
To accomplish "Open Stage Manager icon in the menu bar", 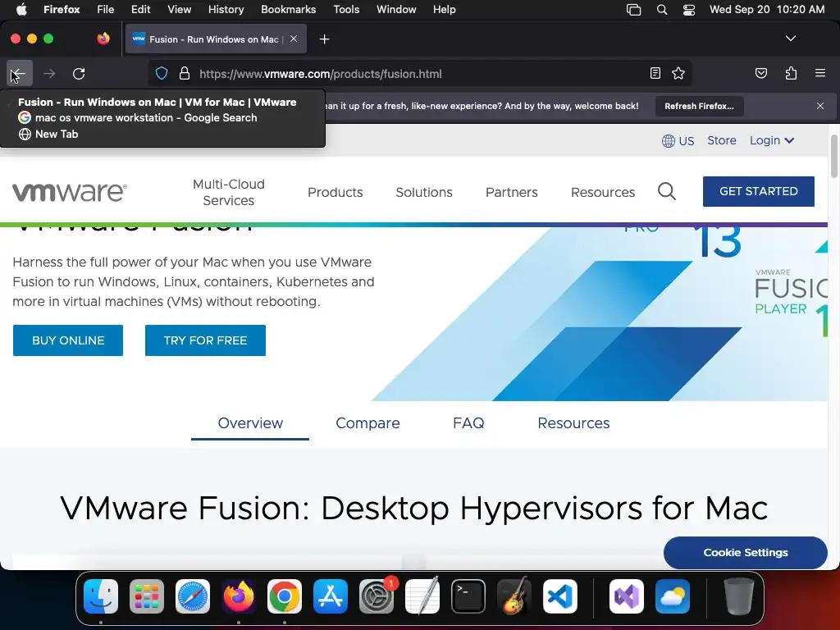I will point(634,9).
